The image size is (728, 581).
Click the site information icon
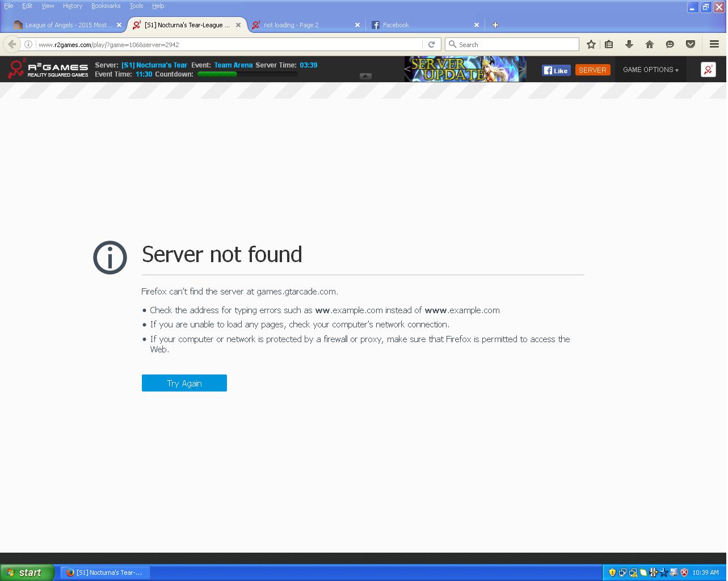pyautogui.click(x=28, y=44)
